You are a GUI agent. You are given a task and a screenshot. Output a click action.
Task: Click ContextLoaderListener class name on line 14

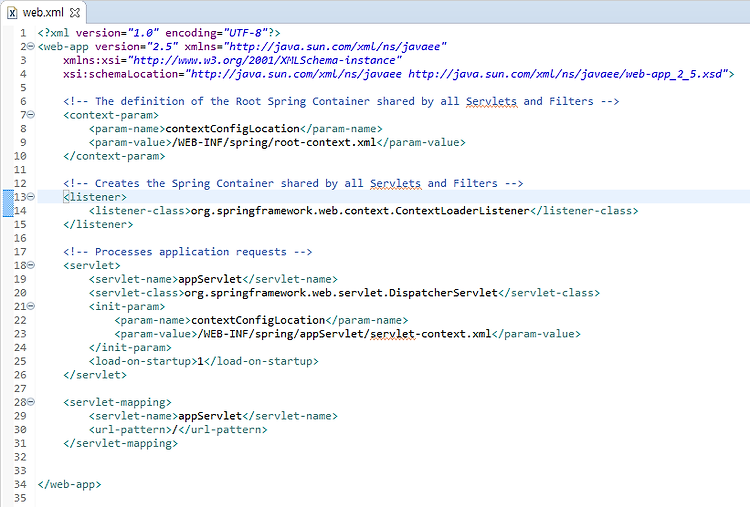click(463, 211)
